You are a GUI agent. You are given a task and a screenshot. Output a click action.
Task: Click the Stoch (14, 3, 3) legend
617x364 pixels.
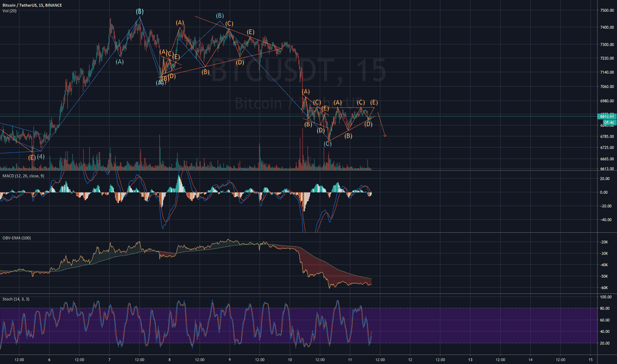pyautogui.click(x=16, y=299)
